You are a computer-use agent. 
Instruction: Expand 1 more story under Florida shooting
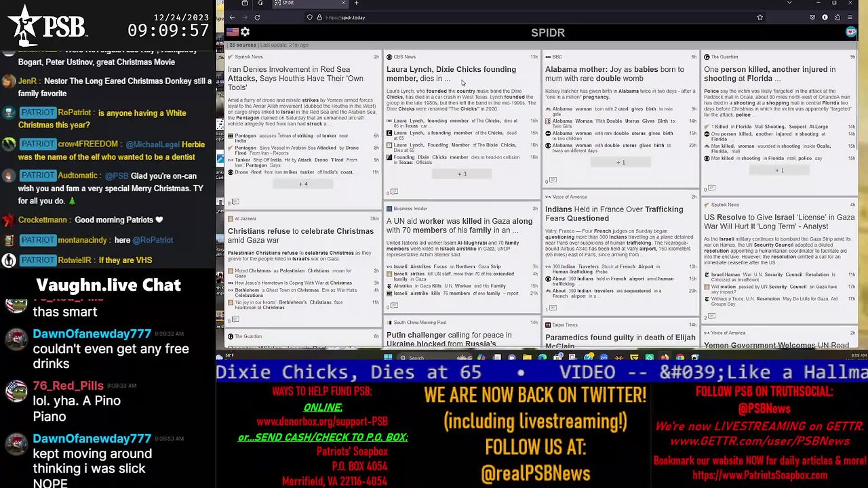pyautogui.click(x=779, y=170)
